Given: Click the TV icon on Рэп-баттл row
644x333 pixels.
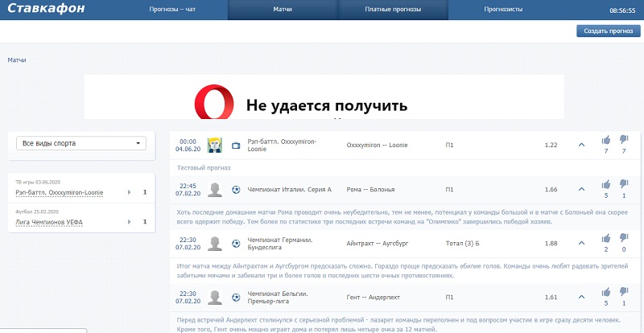Looking at the screenshot, I should click(x=236, y=146).
